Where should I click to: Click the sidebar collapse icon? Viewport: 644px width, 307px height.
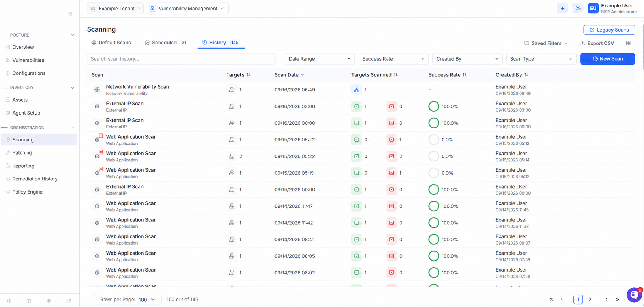70,14
